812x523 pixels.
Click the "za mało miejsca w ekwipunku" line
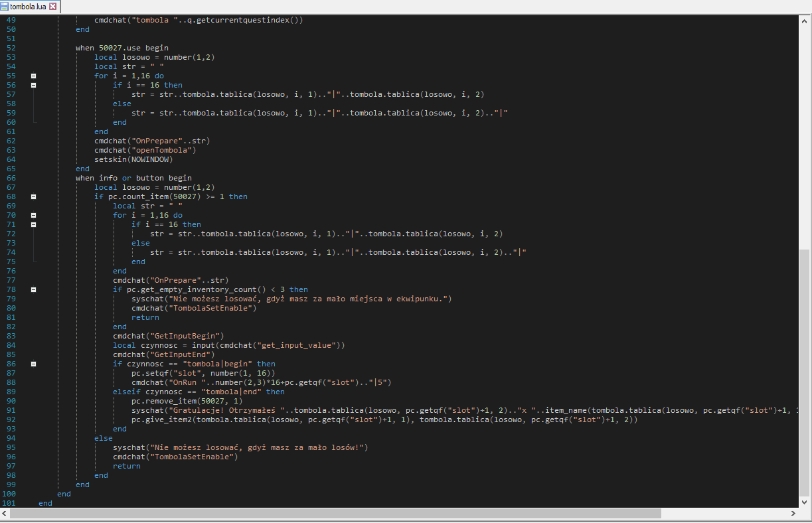(x=291, y=299)
